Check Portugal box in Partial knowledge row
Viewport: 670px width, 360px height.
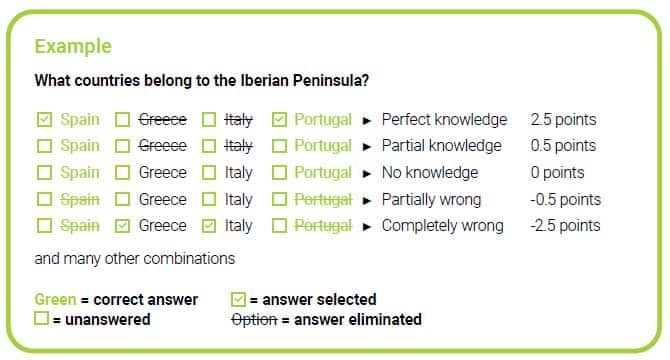(x=279, y=146)
